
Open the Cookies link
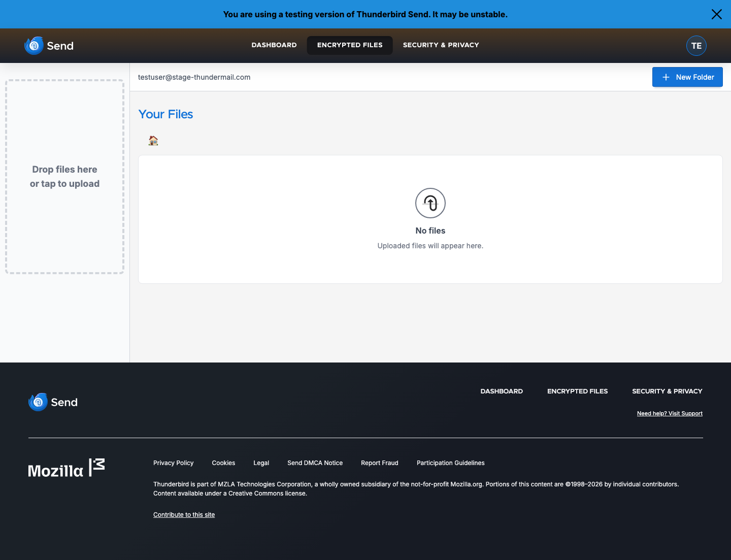pos(223,463)
